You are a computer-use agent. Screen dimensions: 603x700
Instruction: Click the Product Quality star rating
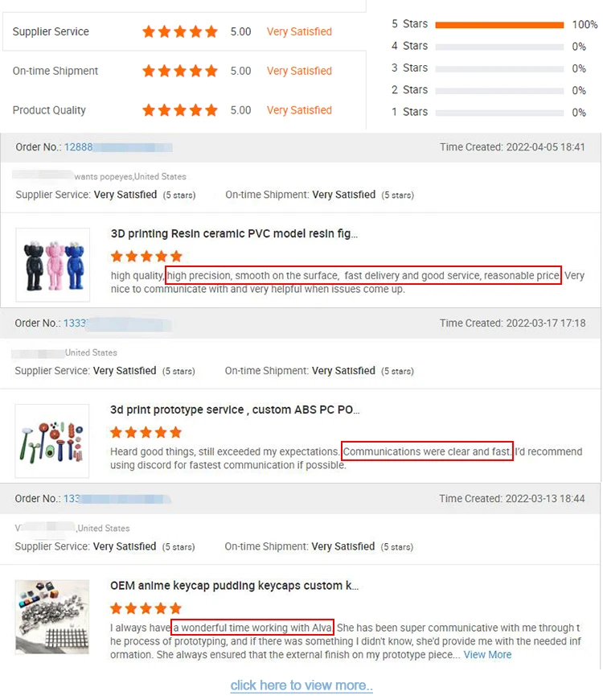pos(180,110)
